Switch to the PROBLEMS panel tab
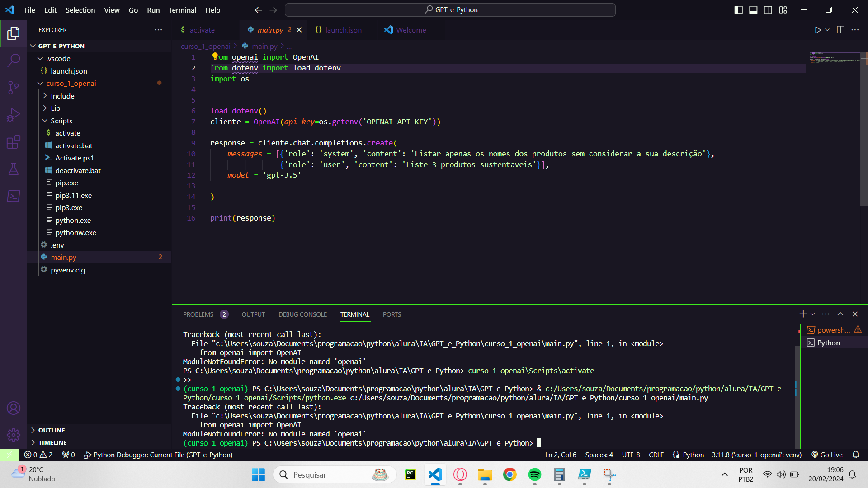The width and height of the screenshot is (868, 488). (x=205, y=314)
